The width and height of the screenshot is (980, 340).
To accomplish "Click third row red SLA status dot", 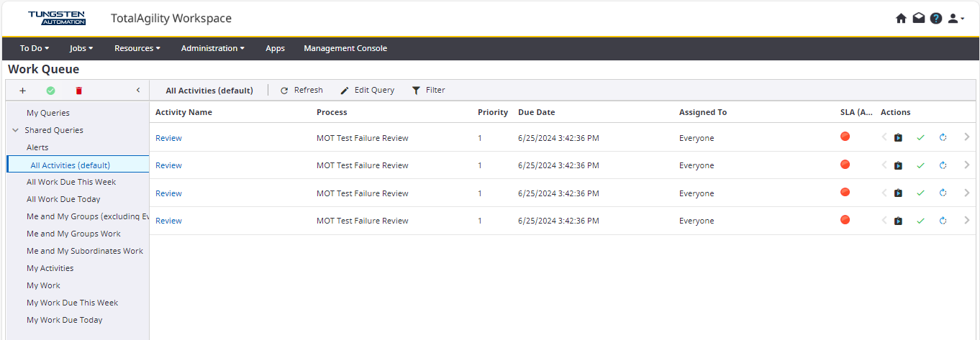I will 845,192.
